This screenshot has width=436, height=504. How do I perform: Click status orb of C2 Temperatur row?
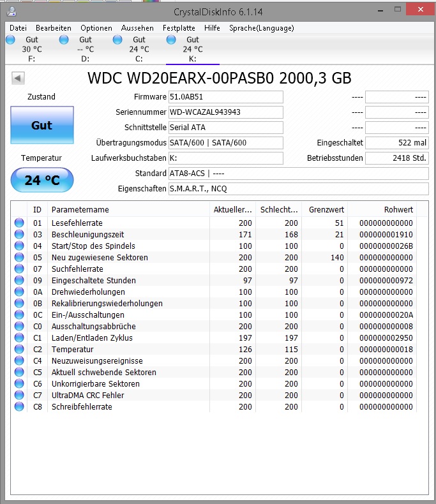pyautogui.click(x=19, y=349)
